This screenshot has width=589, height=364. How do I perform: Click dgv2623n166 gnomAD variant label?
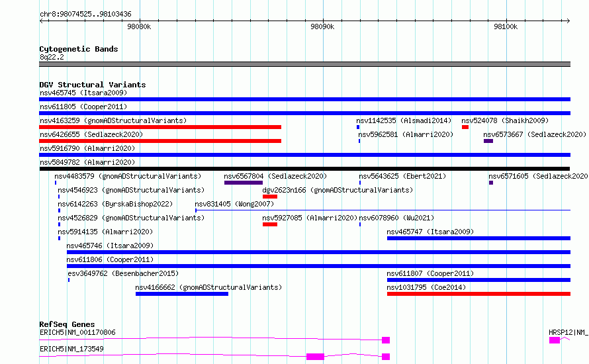coord(338,190)
